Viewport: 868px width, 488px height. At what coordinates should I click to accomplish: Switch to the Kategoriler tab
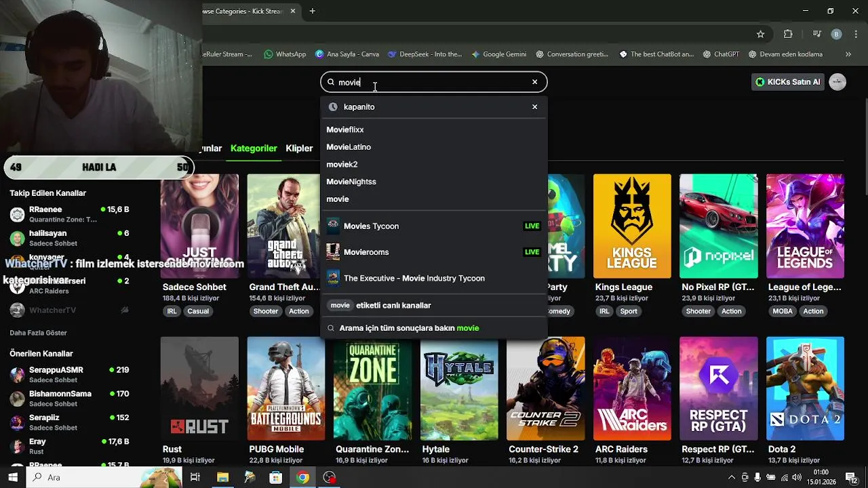(254, 148)
